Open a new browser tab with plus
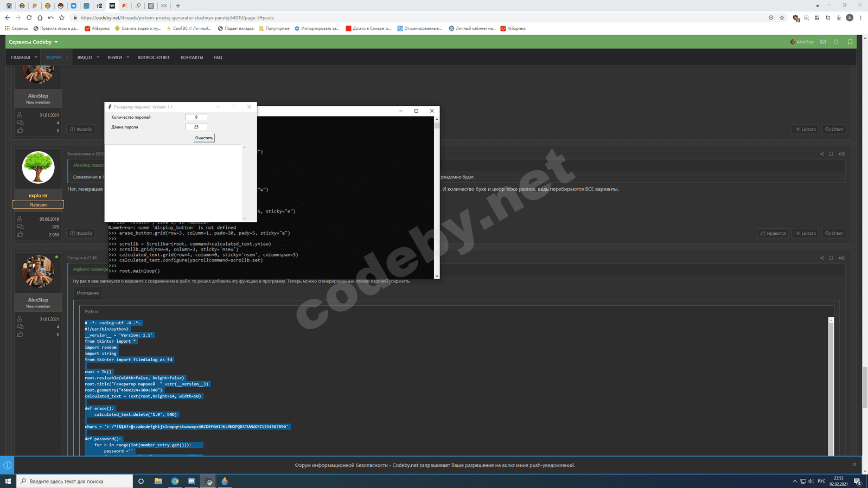This screenshot has width=868, height=488. click(x=178, y=6)
